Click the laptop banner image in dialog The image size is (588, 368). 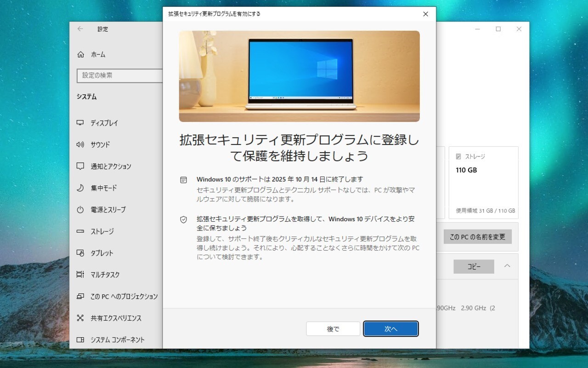299,76
